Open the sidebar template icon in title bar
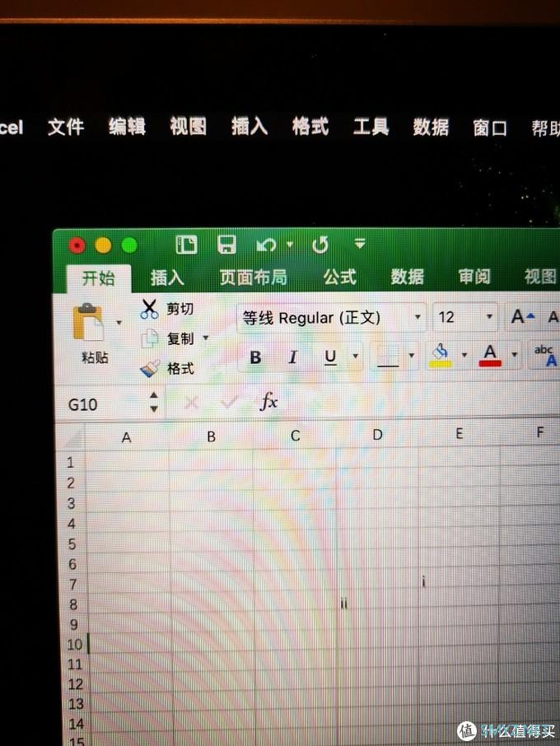Image resolution: width=560 pixels, height=746 pixels. tap(186, 245)
